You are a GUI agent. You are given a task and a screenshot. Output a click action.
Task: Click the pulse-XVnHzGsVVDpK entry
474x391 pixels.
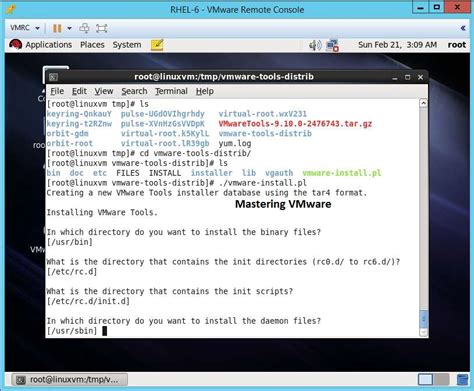[163, 124]
